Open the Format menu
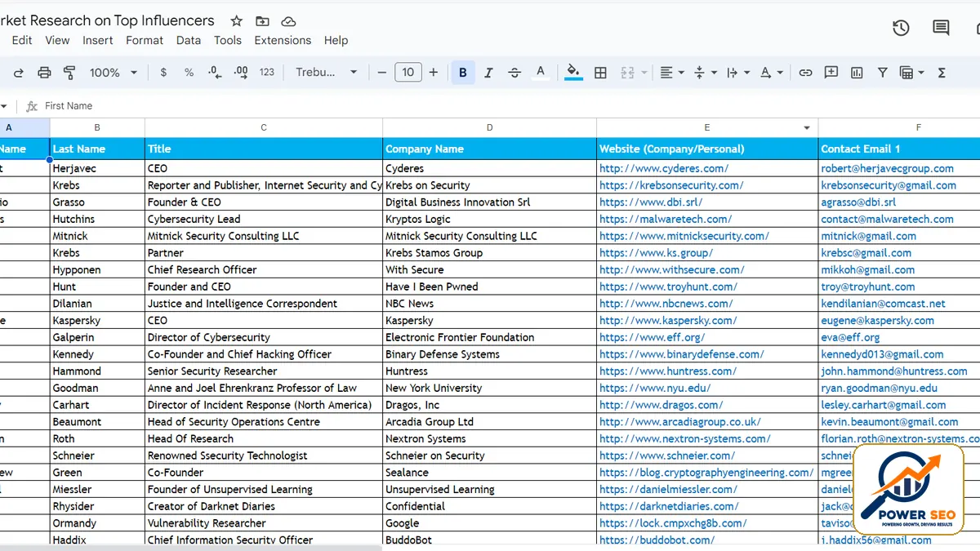Viewport: 980px width, 551px height. coord(145,40)
